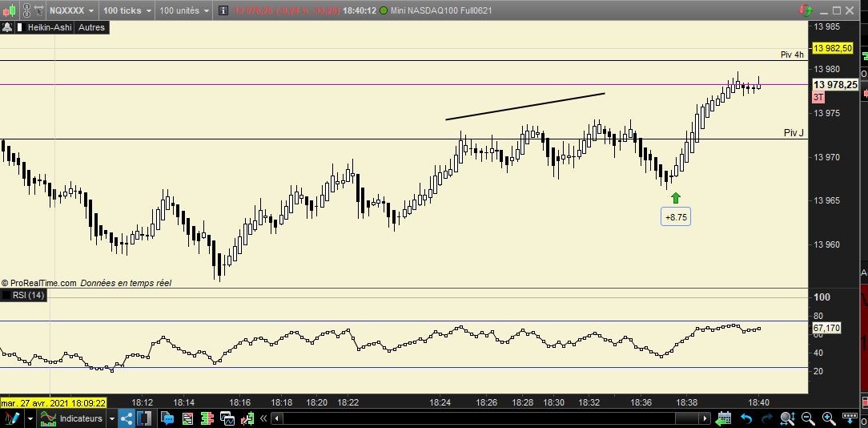The width and height of the screenshot is (868, 428).
Task: Click the instrument info icon
Action: tap(223, 10)
